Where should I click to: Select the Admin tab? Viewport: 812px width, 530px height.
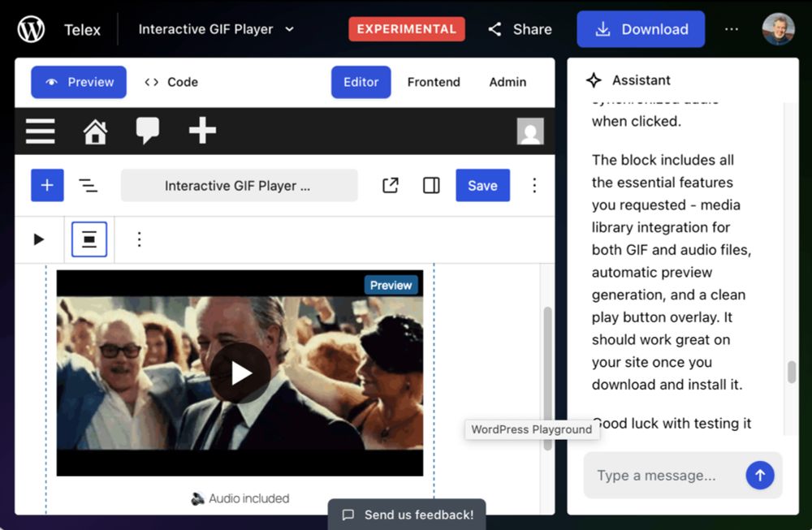point(508,82)
